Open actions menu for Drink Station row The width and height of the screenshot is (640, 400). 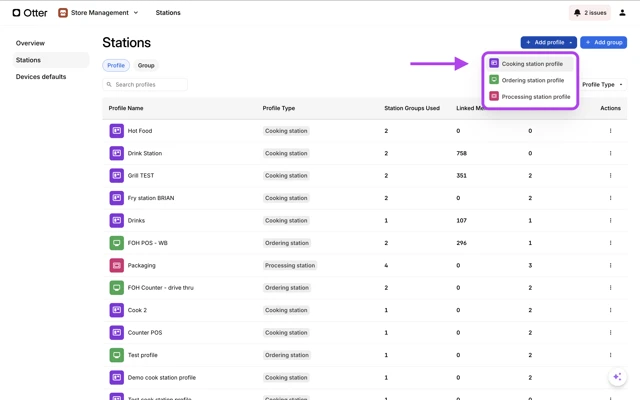(610, 154)
